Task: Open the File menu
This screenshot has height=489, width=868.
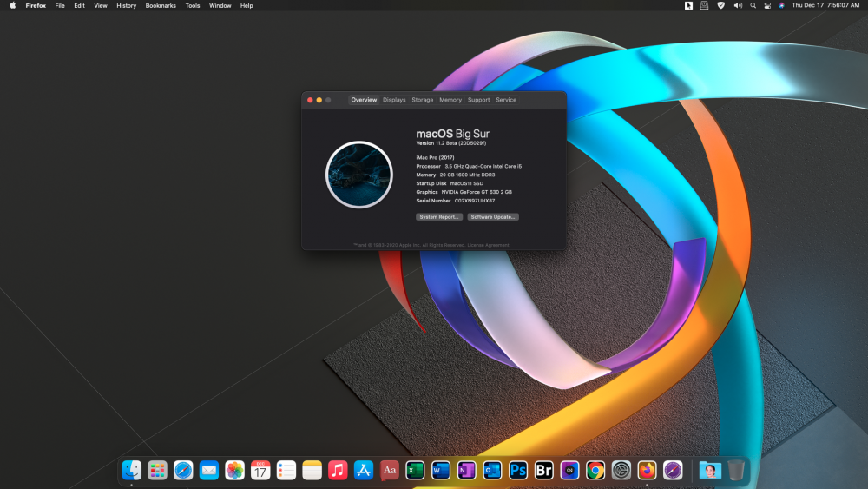Action: 60,5
